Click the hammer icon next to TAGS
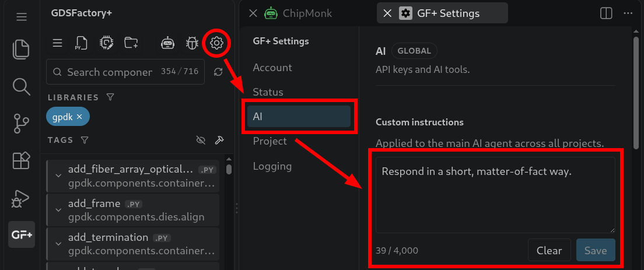Screen dimensions: 644x270 tap(219, 140)
